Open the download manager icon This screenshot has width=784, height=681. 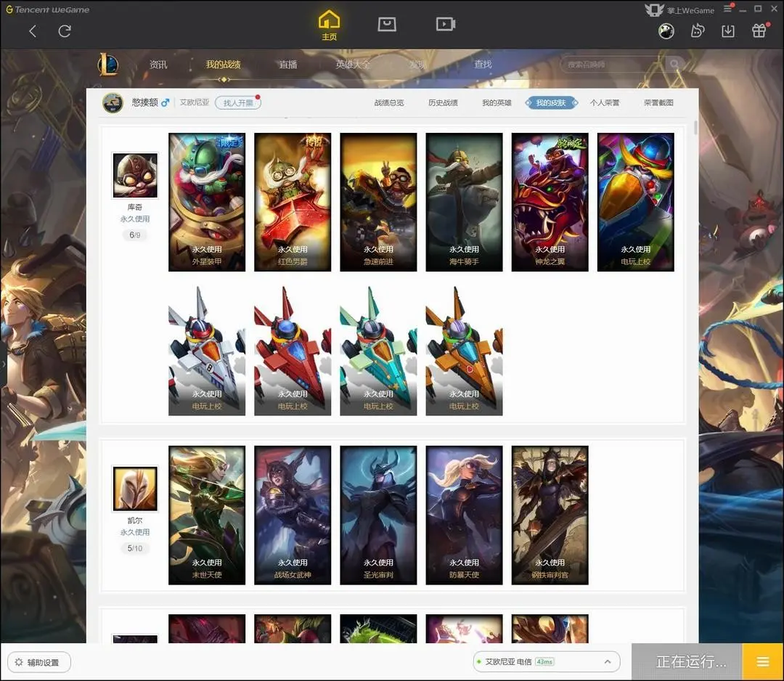coord(728,31)
